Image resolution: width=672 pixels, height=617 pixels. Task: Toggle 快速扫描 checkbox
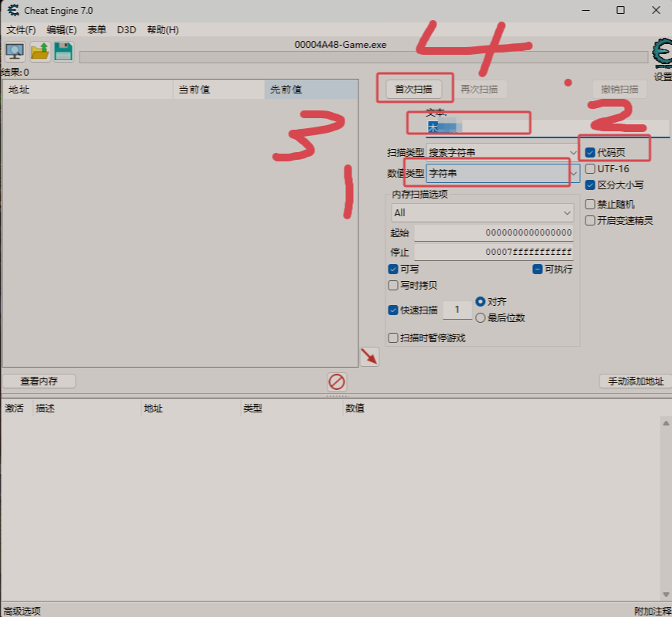393,310
